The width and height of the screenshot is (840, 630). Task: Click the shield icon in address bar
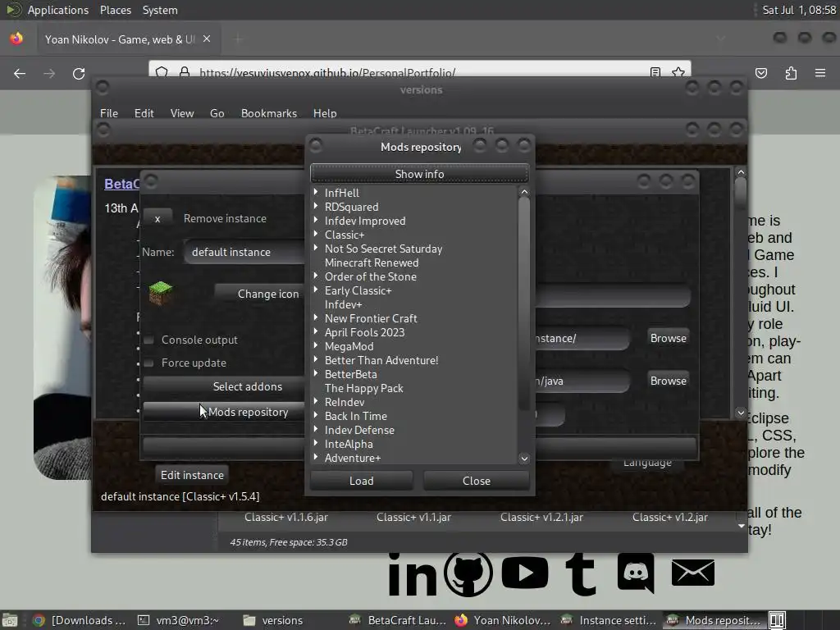coord(162,72)
